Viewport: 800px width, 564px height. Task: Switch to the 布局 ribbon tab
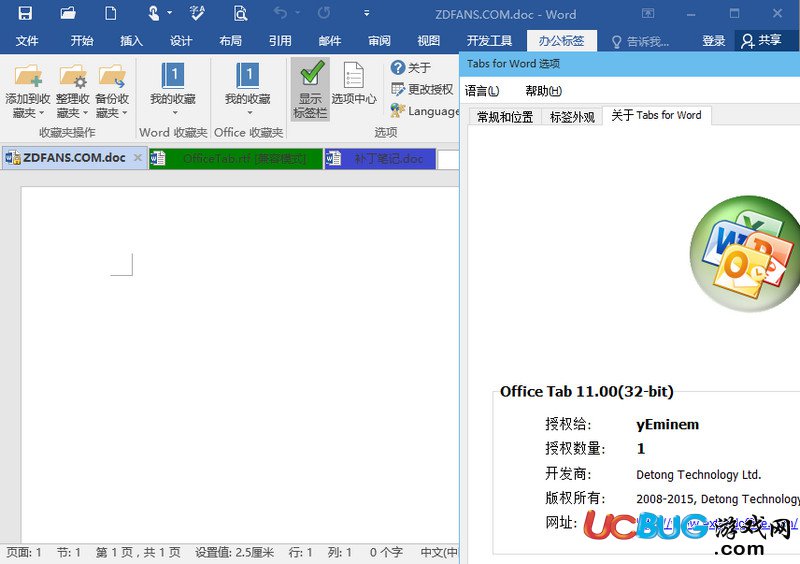230,41
